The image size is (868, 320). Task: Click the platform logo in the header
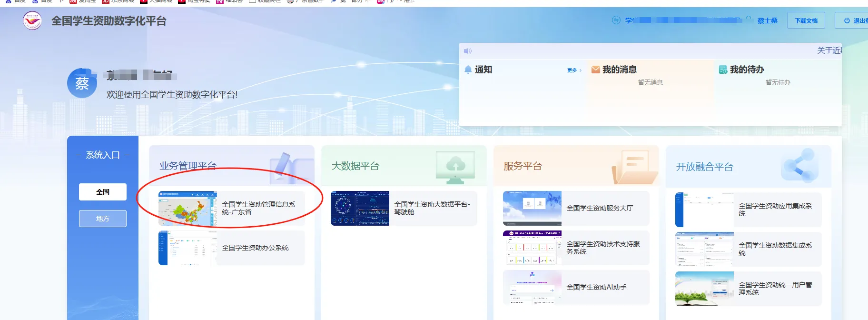click(x=32, y=21)
